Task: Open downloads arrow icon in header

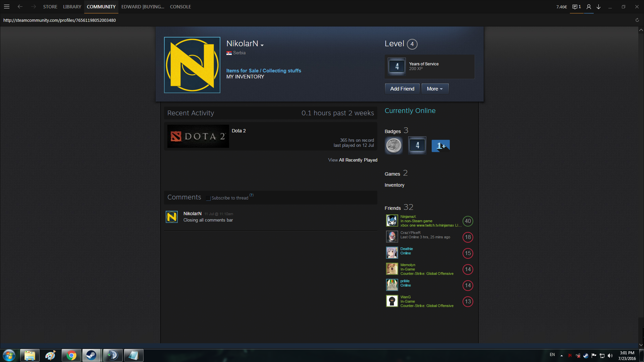Action: click(x=598, y=7)
